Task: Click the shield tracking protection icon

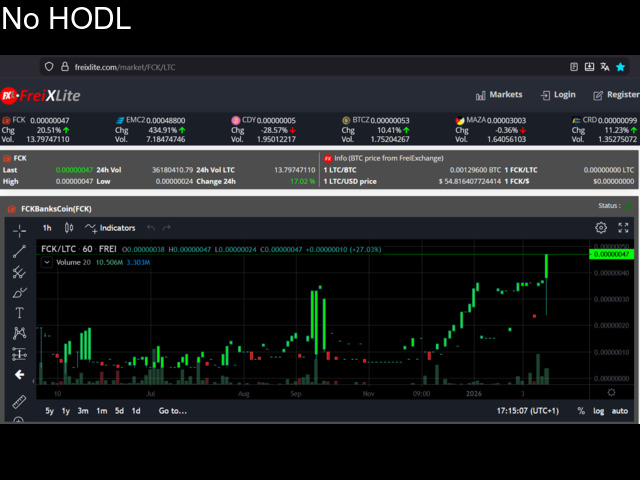Action: click(49, 67)
